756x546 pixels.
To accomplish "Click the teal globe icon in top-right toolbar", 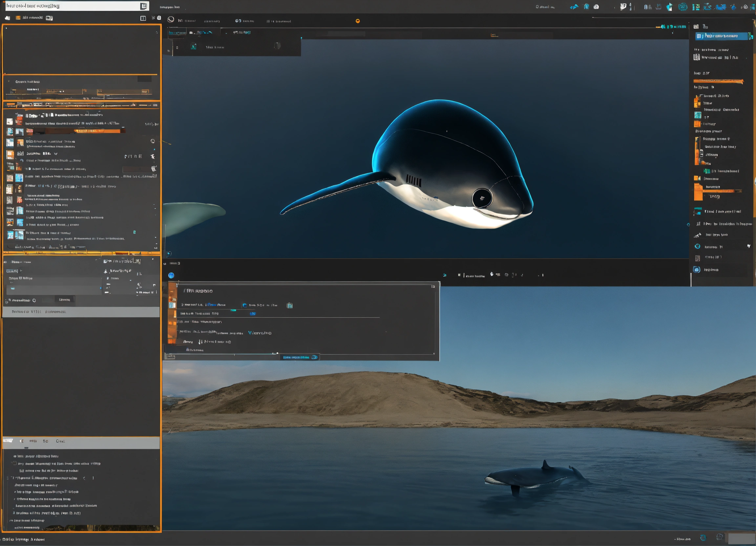I will [x=683, y=7].
